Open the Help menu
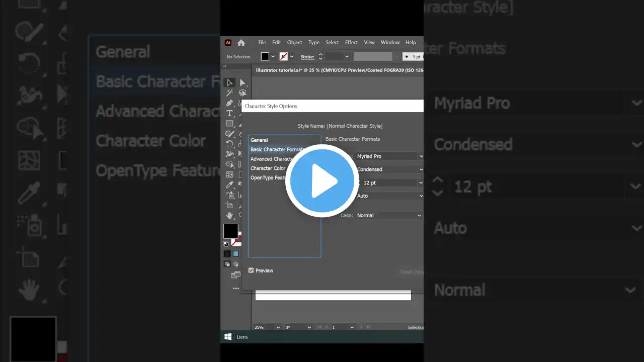The height and width of the screenshot is (362, 644). pyautogui.click(x=411, y=43)
